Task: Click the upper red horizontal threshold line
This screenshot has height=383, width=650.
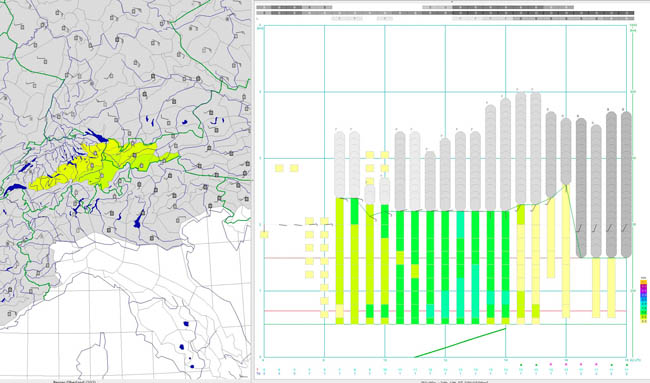Action: click(x=445, y=258)
